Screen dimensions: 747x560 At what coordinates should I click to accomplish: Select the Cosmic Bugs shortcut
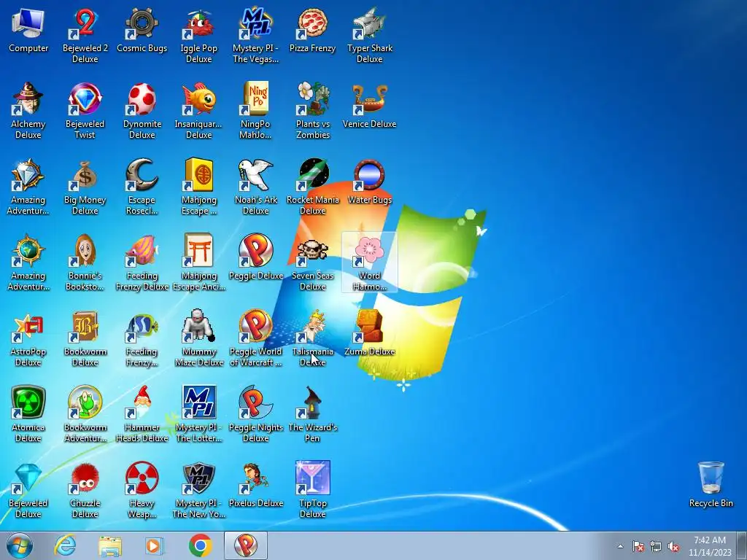click(x=142, y=31)
